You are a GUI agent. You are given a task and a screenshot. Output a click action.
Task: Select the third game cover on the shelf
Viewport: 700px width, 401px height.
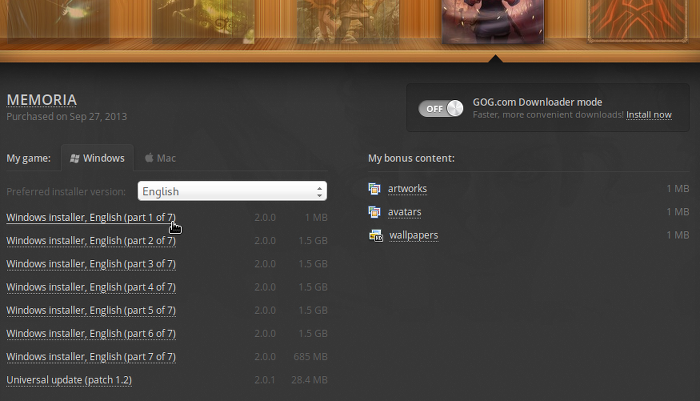348,21
